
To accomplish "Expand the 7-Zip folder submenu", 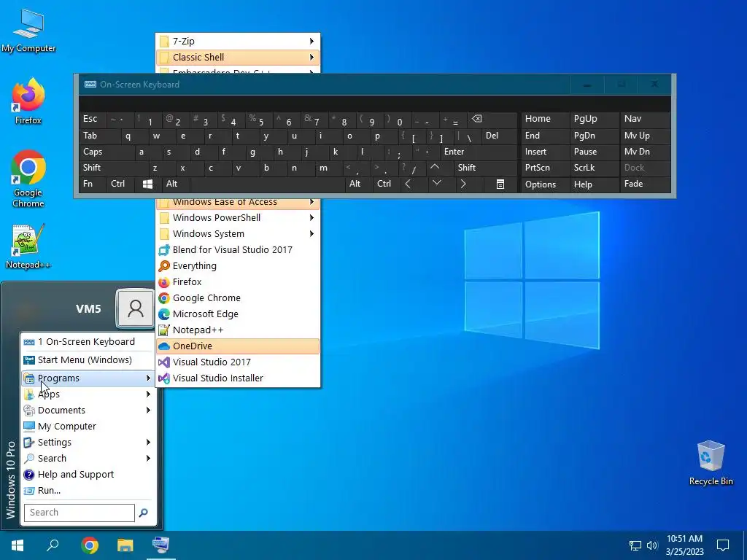I will (x=238, y=42).
